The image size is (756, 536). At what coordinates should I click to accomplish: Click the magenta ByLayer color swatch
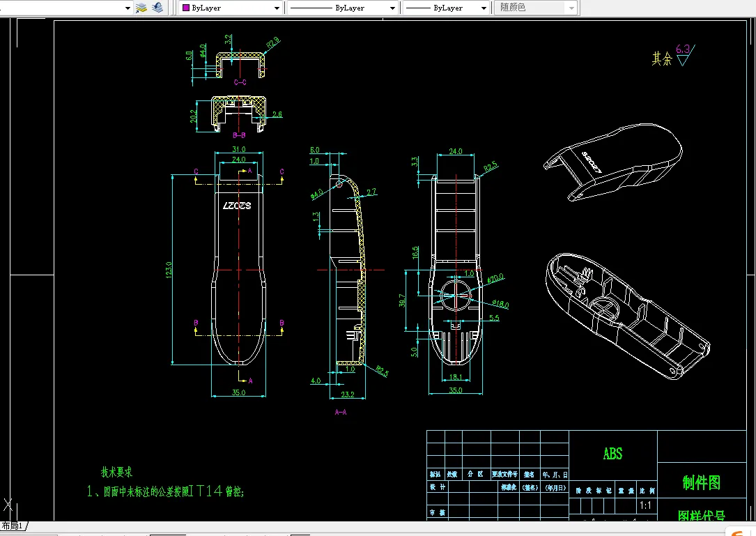185,8
